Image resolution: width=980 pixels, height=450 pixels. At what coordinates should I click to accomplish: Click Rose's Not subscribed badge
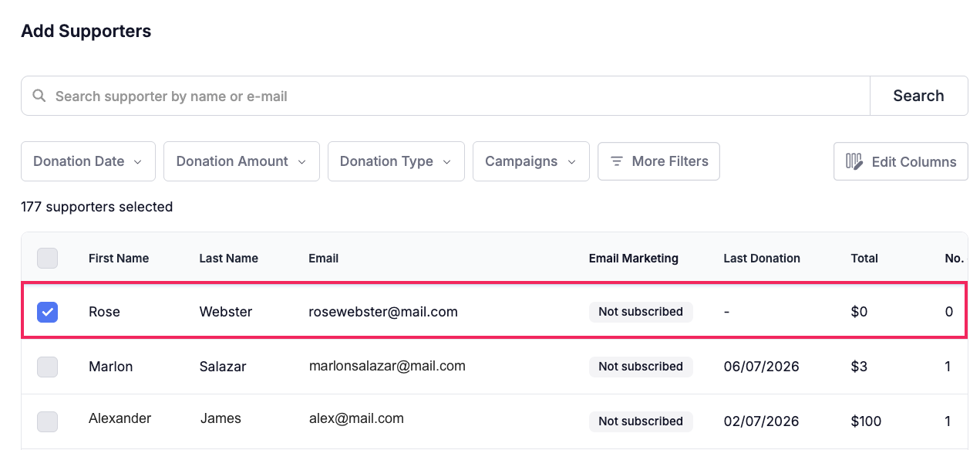tap(641, 312)
